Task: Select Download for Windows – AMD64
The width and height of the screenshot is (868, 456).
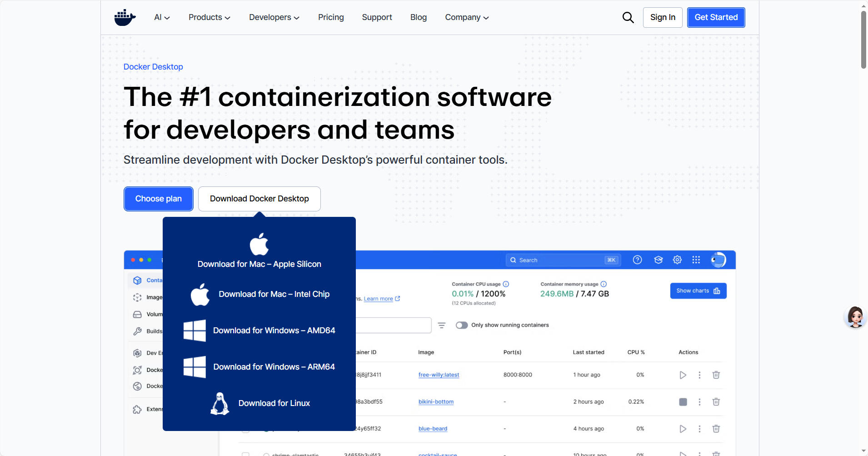Action: (274, 331)
